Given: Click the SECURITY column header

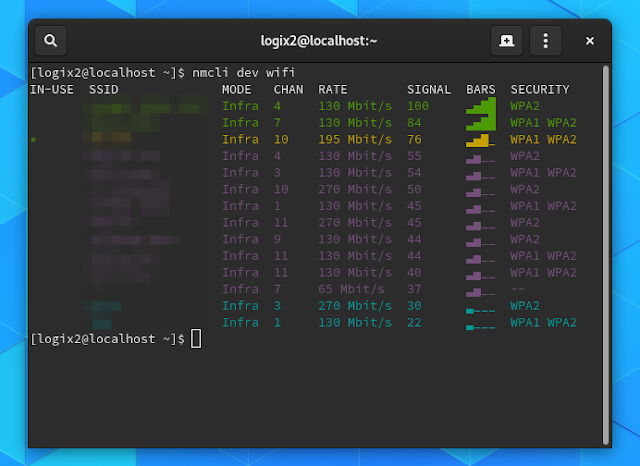Looking at the screenshot, I should click(540, 89).
